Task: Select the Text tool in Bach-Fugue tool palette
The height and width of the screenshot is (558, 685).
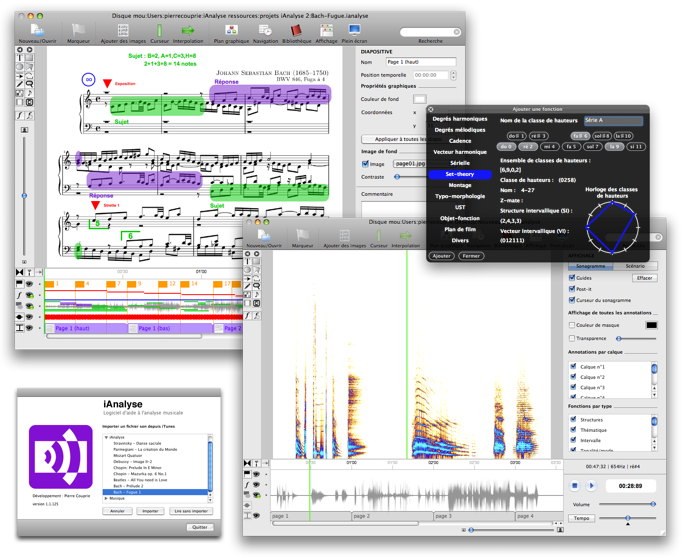Action: pos(20,58)
